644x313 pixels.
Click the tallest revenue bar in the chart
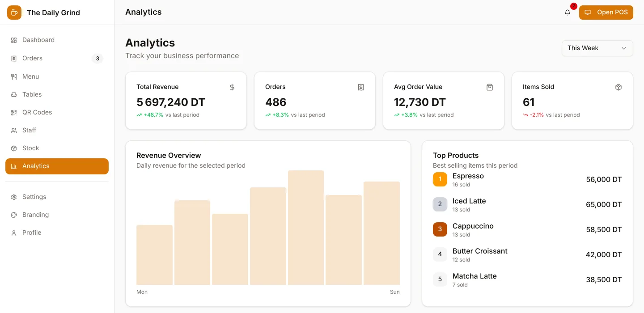point(306,228)
